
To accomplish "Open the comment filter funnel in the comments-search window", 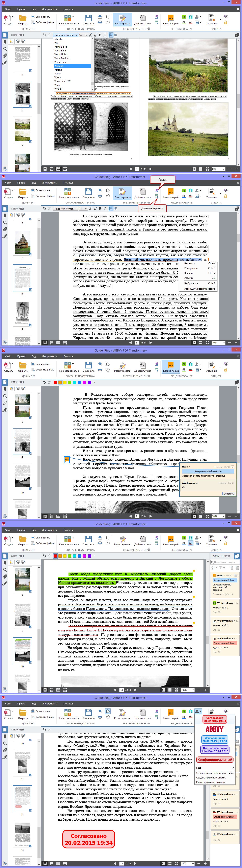I will click(x=221, y=568).
